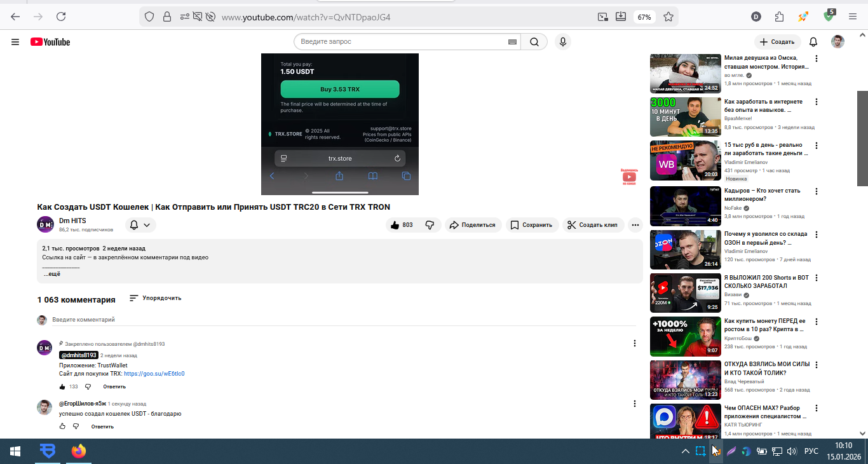Open the green shield extension with badge 5
The height and width of the screenshot is (464, 868).
click(x=829, y=16)
